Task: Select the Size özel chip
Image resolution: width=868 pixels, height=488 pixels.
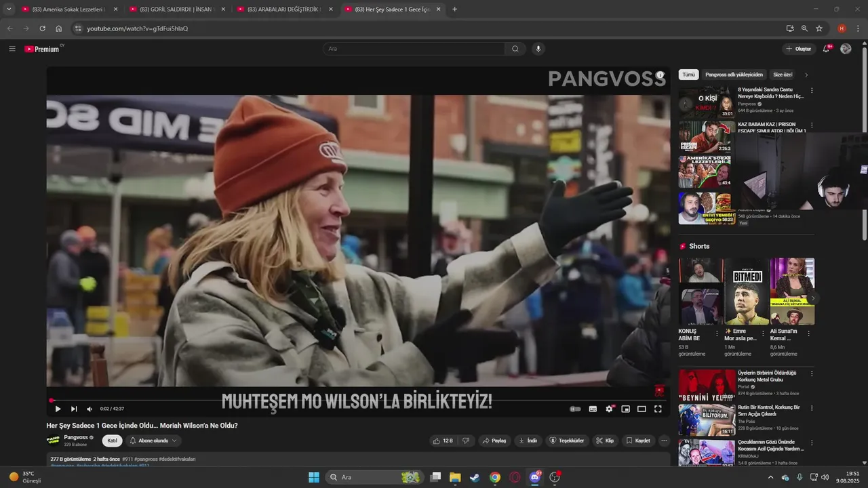Action: (x=783, y=75)
